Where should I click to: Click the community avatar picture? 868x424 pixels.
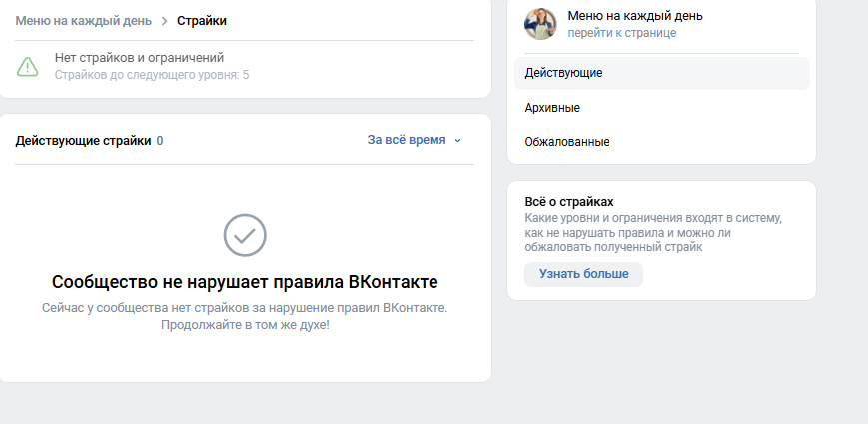[x=540, y=24]
